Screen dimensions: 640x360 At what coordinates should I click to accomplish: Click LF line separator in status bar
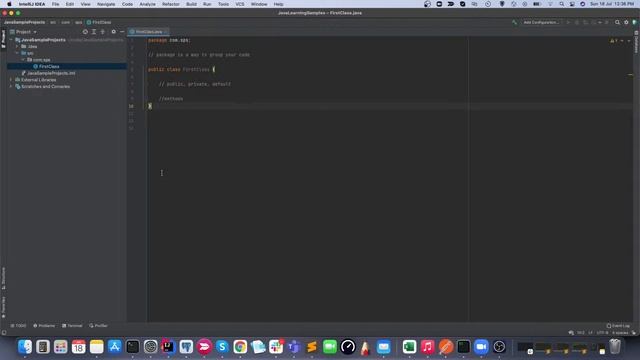pyautogui.click(x=590, y=333)
